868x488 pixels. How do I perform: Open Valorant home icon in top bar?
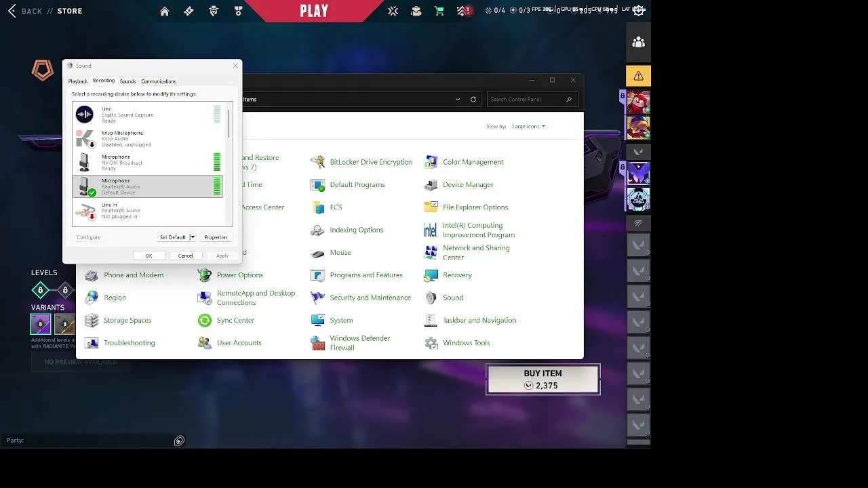click(165, 11)
